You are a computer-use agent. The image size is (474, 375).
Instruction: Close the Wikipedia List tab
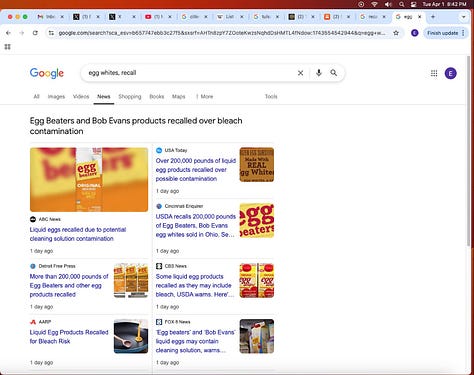(x=242, y=16)
